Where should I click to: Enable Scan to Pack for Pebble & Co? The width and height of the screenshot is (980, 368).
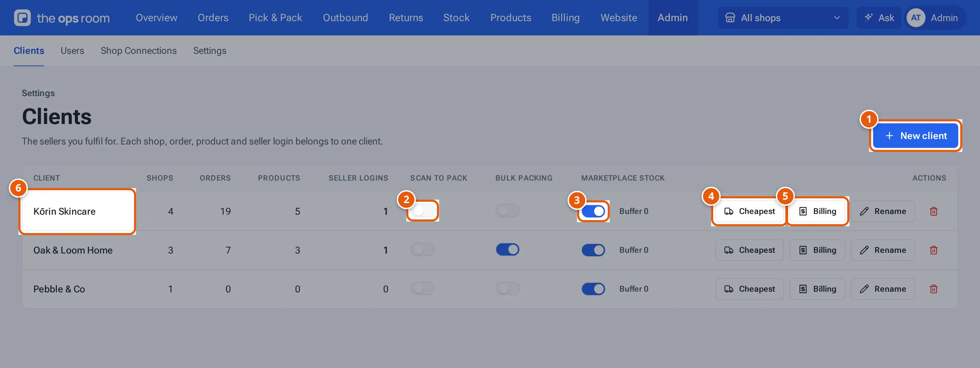tap(422, 288)
